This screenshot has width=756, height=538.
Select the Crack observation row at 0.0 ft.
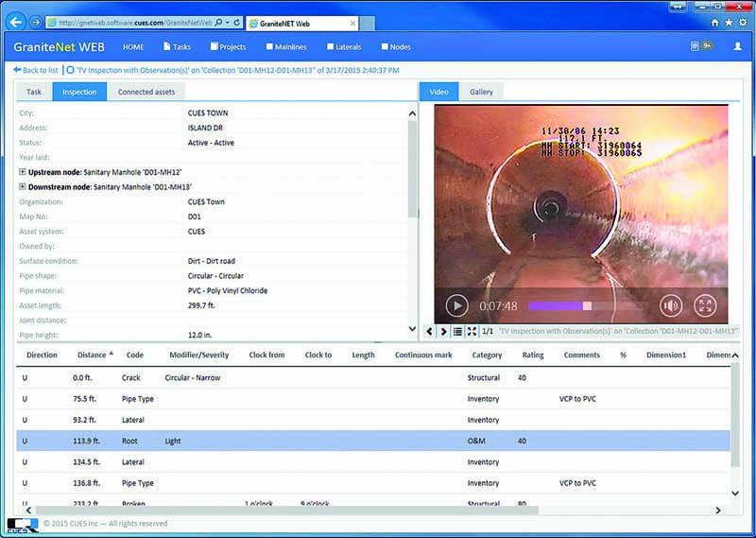[x=372, y=378]
